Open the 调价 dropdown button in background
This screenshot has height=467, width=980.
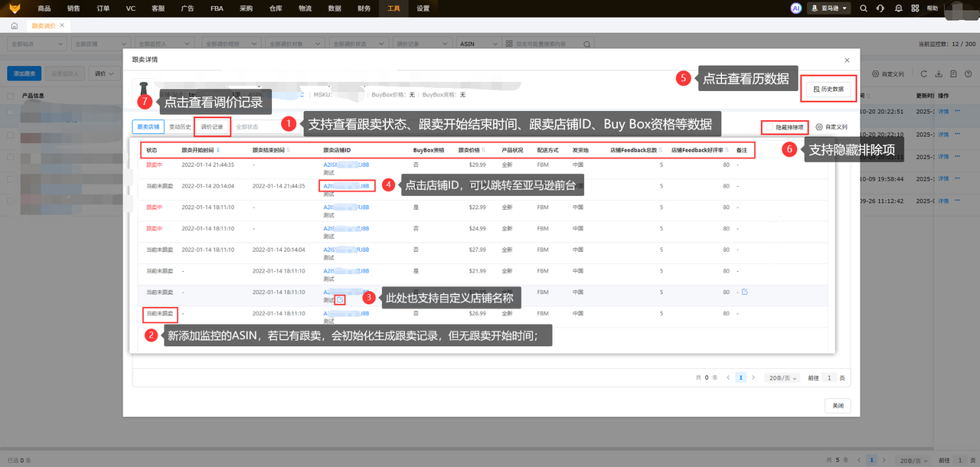[105, 73]
